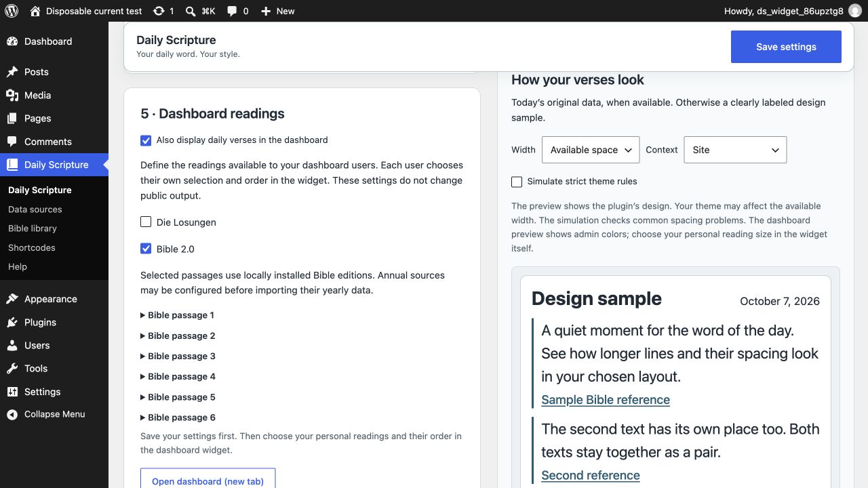Click the Dashboard gauge icon

pos(12,41)
